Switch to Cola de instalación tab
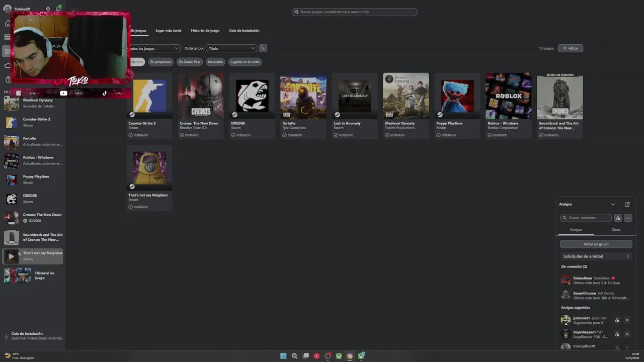 pyautogui.click(x=244, y=31)
